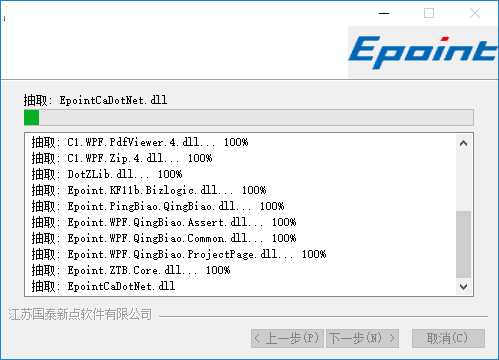Screen dimensions: 499x360
Task: Select the Epoint.WPF.QingBiao.Assert.dll log line
Action: point(164,222)
